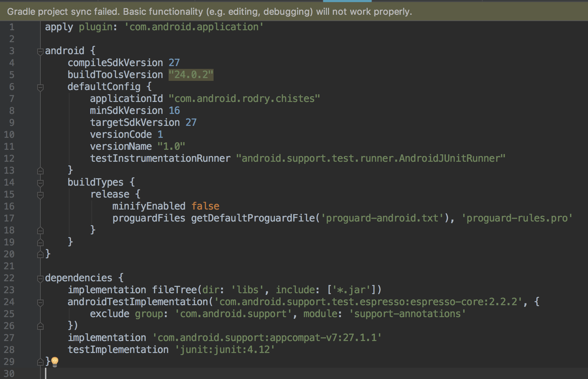
Task: Click line number 30 in gutter
Action: [x=9, y=374]
